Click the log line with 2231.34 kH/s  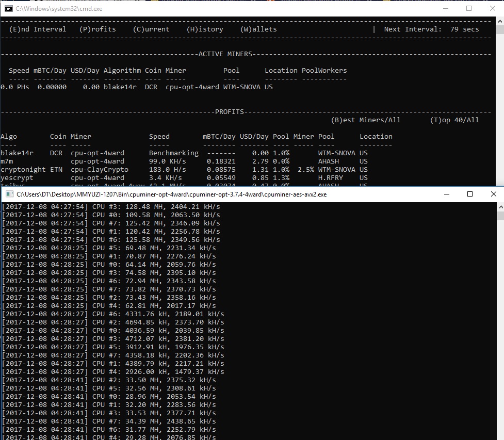[109, 248]
